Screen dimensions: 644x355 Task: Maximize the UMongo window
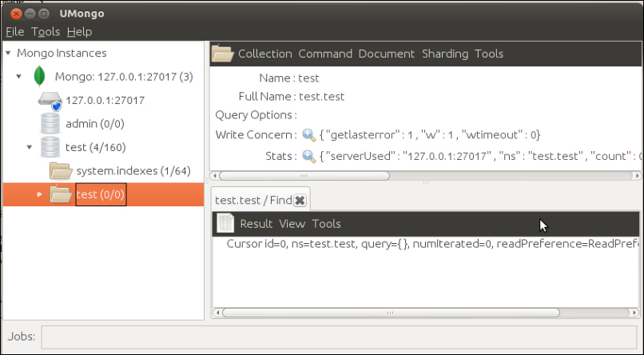click(43, 14)
